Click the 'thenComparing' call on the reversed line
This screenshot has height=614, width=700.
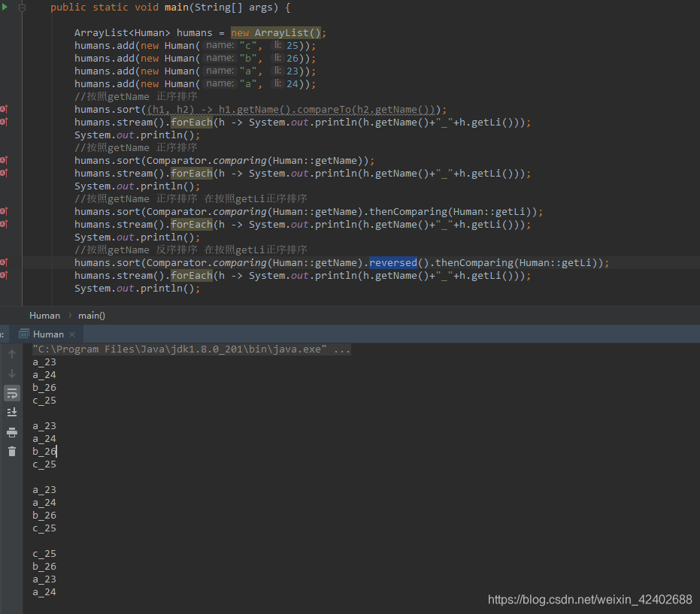(474, 263)
